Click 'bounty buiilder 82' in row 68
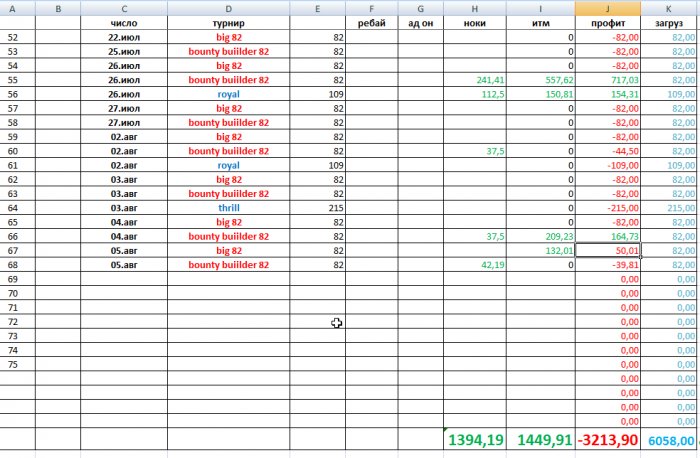 229,265
